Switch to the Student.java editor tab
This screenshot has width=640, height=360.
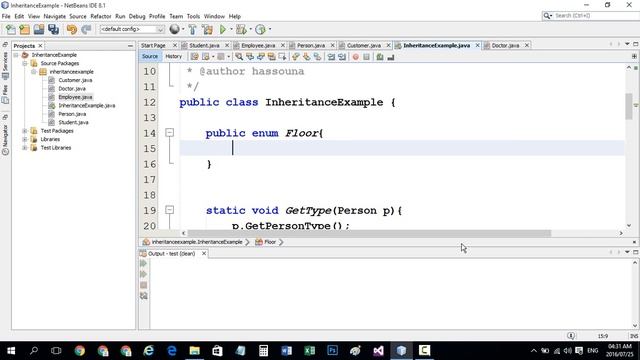pyautogui.click(x=204, y=45)
